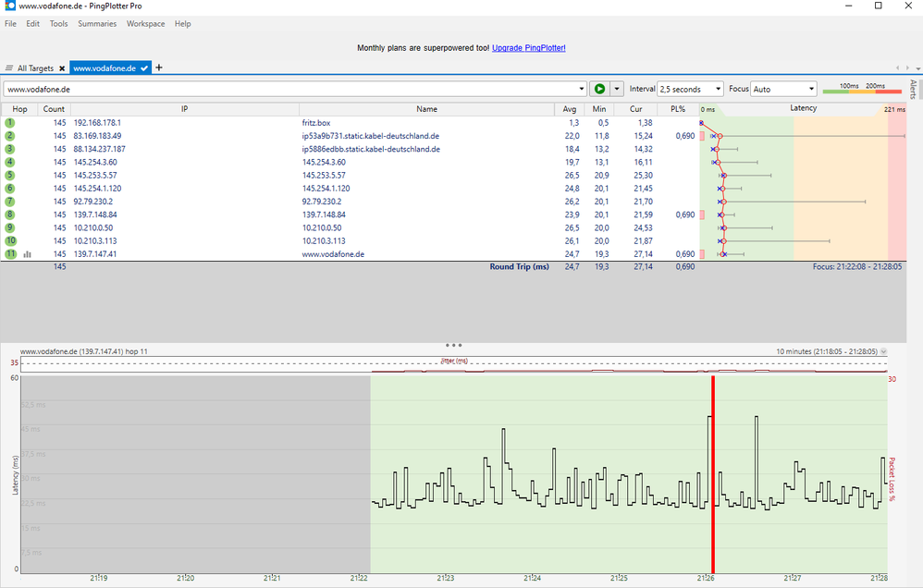Open the Workspace menu
The width and height of the screenshot is (923, 588).
click(145, 24)
